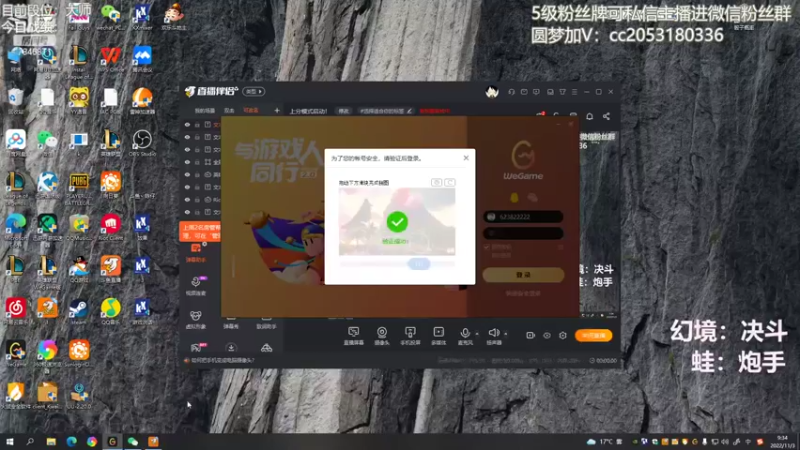Add a new scene with plus button
Screen dimensions: 800x450
(x=277, y=110)
